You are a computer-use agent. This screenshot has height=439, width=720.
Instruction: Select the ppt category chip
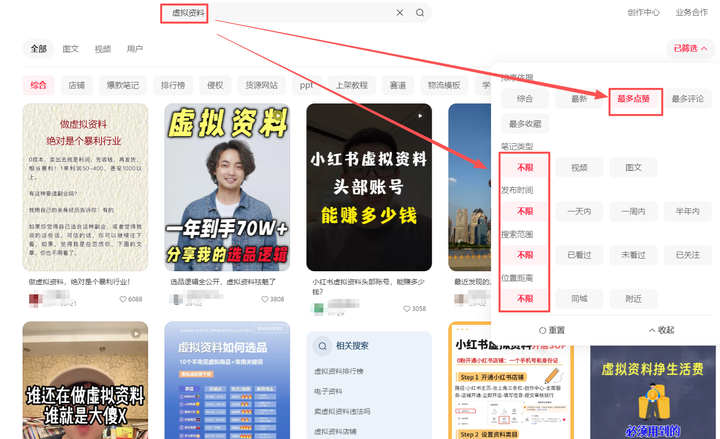point(306,85)
